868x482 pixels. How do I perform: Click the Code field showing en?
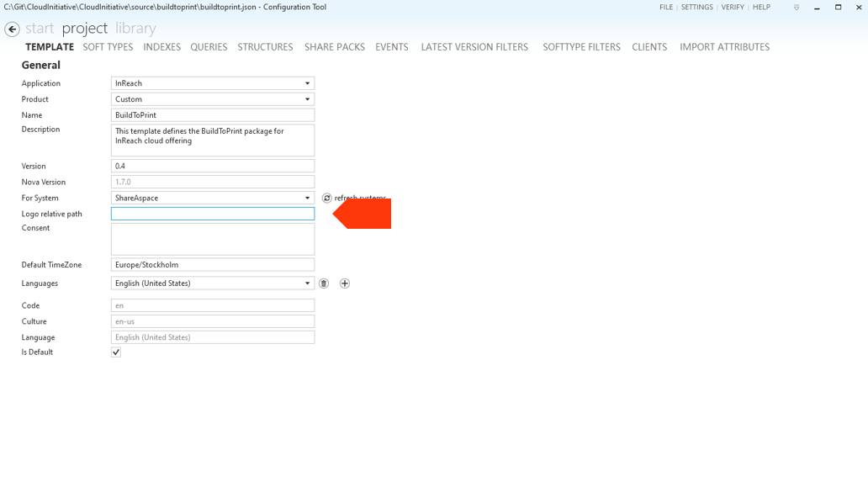tap(213, 305)
